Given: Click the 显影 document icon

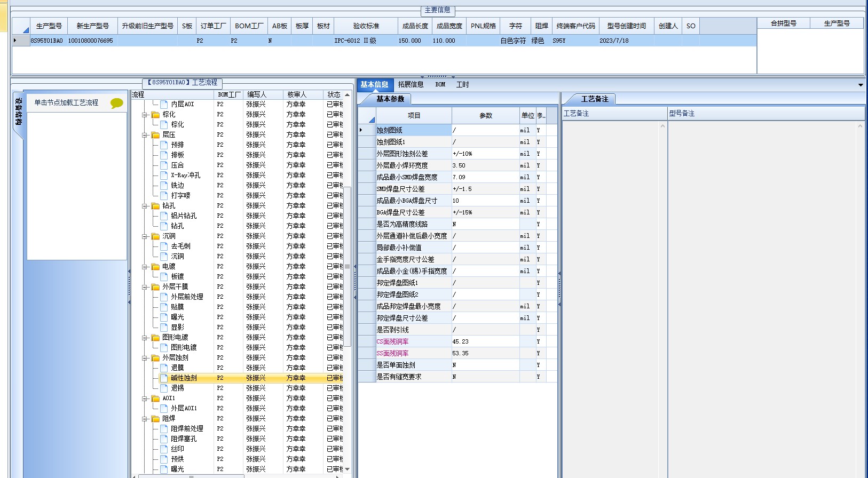Looking at the screenshot, I should click(164, 327).
